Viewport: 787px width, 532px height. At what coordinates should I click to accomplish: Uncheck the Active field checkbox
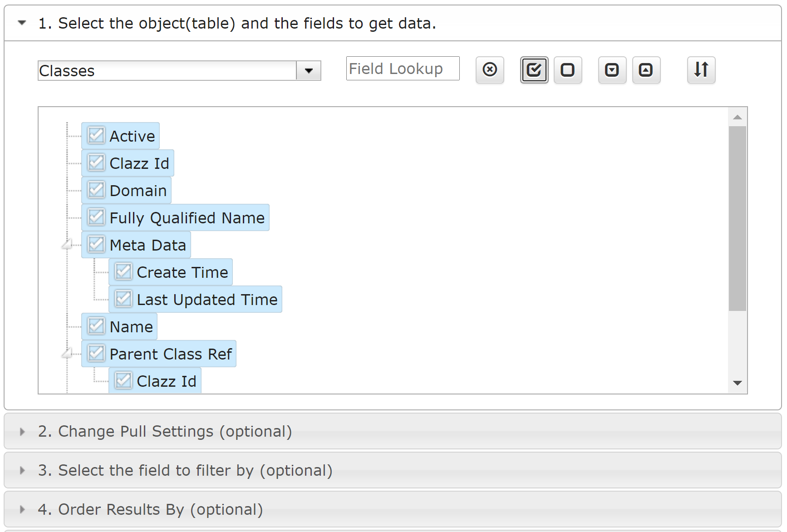[x=96, y=135]
